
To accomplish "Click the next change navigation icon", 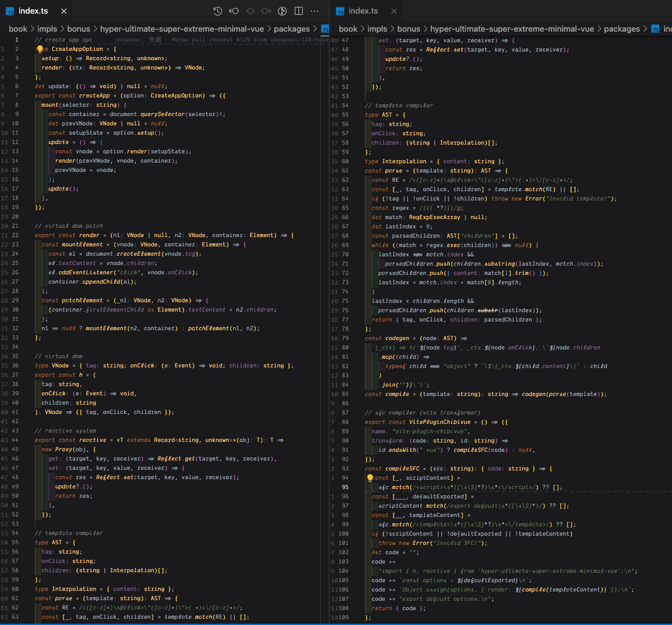I will pyautogui.click(x=266, y=11).
